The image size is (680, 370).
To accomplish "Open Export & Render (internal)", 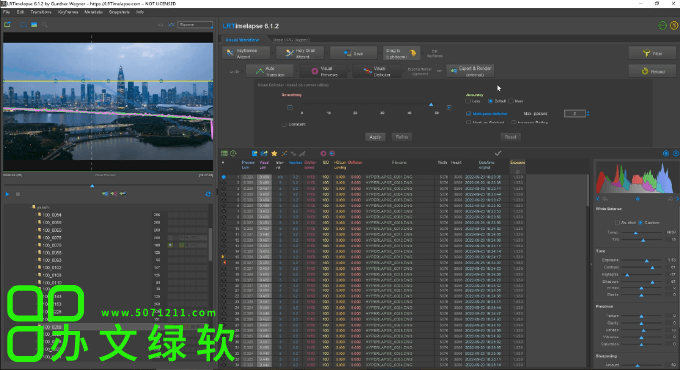I will pos(470,71).
